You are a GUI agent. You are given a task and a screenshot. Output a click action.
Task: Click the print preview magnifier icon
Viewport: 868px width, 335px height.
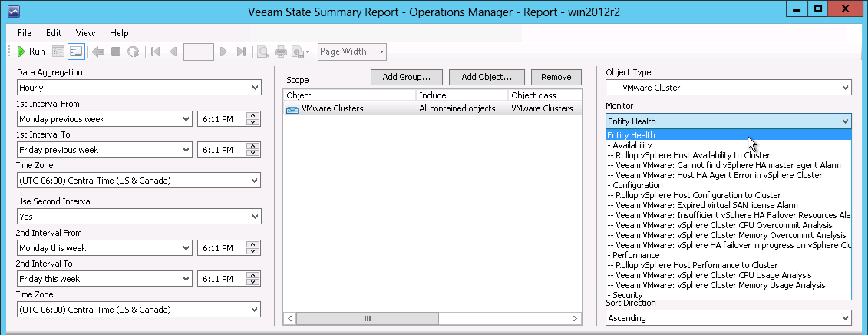[x=263, y=51]
